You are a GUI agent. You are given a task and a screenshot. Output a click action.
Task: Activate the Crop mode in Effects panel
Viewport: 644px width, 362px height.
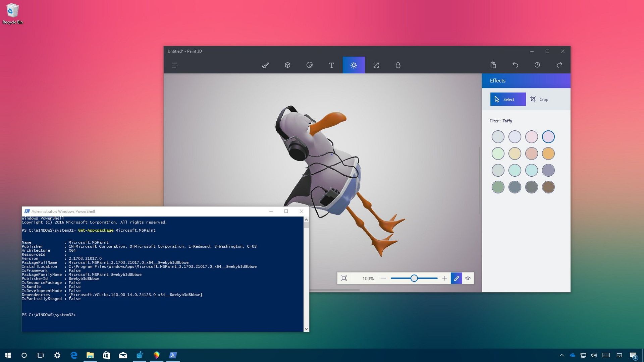(x=539, y=99)
